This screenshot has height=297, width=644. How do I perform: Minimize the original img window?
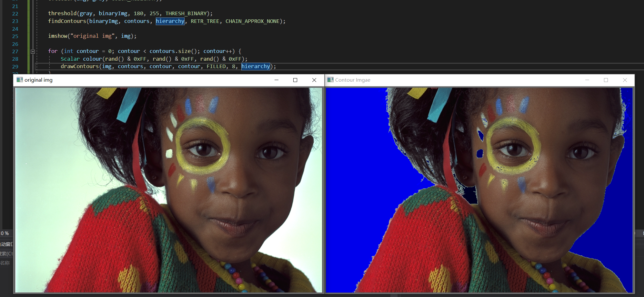277,80
